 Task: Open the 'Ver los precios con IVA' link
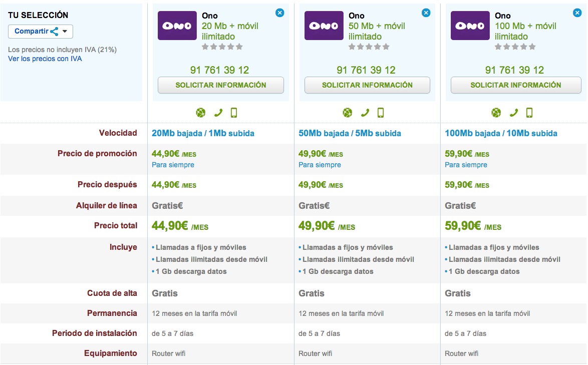point(45,59)
